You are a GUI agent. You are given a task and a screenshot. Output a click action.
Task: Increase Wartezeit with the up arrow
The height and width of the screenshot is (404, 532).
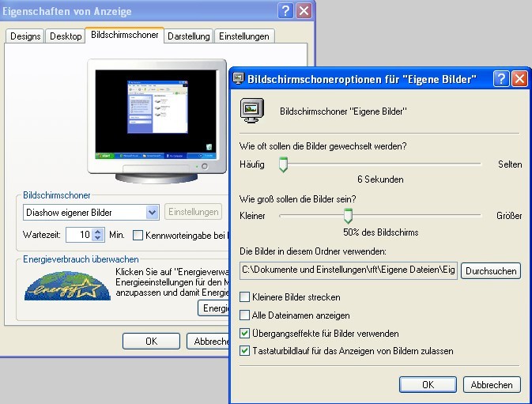click(98, 231)
